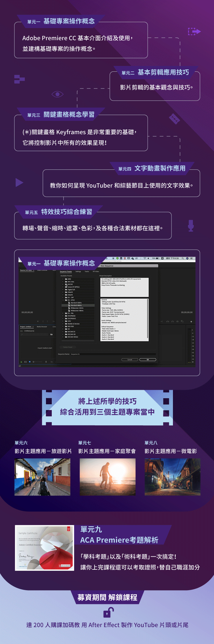Expand the DV - 24P folder
Image resolution: width=214 pixels, height=644 pixels.
tap(63, 297)
